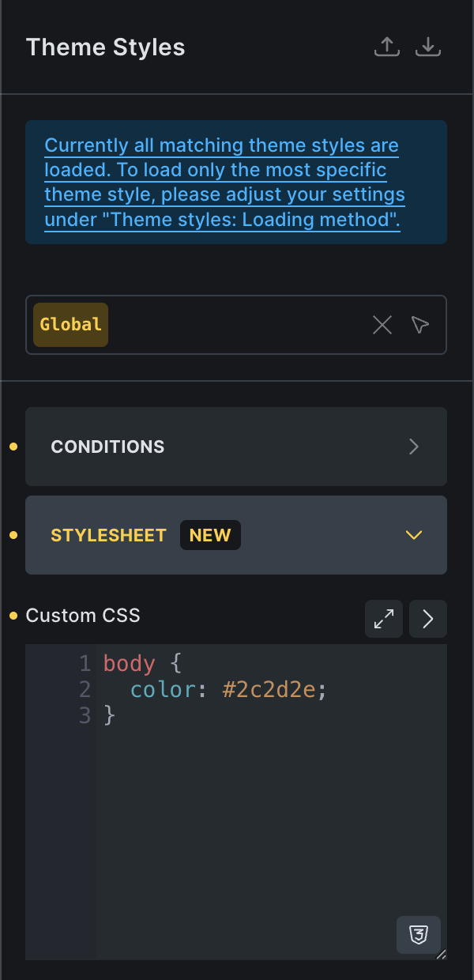This screenshot has width=474, height=980.
Task: Collapse the STYLESHEET section
Action: [x=413, y=535]
